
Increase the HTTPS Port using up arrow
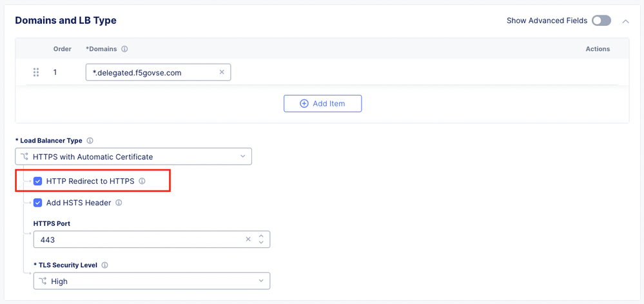tap(261, 236)
